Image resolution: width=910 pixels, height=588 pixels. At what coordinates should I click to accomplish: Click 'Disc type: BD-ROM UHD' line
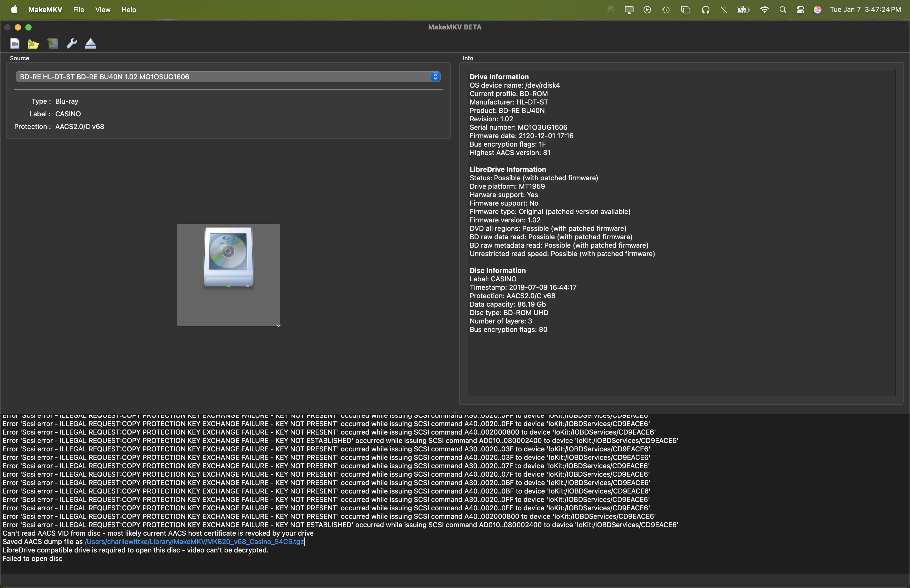coord(509,312)
